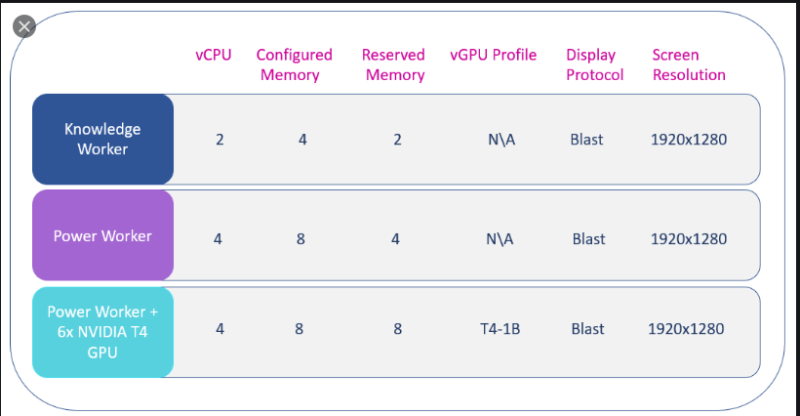Click the Reserved Memory column header
800x416 pixels.
[x=394, y=65]
